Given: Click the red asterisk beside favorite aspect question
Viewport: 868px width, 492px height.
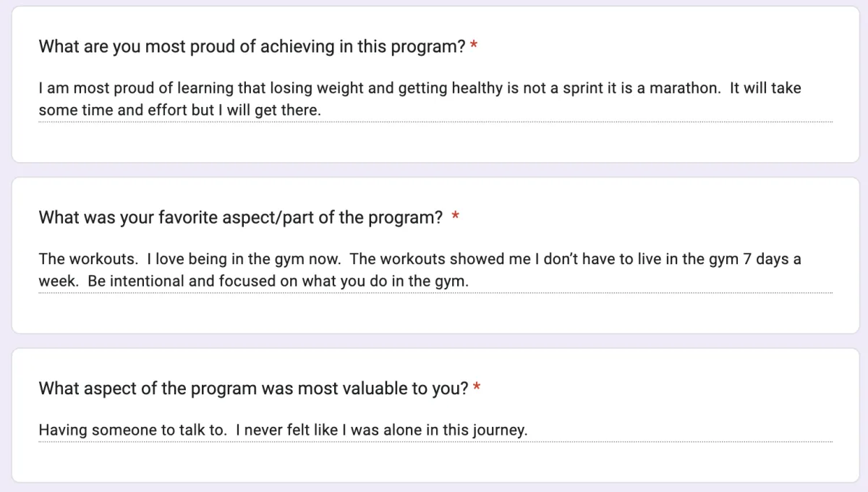Looking at the screenshot, I should [456, 218].
